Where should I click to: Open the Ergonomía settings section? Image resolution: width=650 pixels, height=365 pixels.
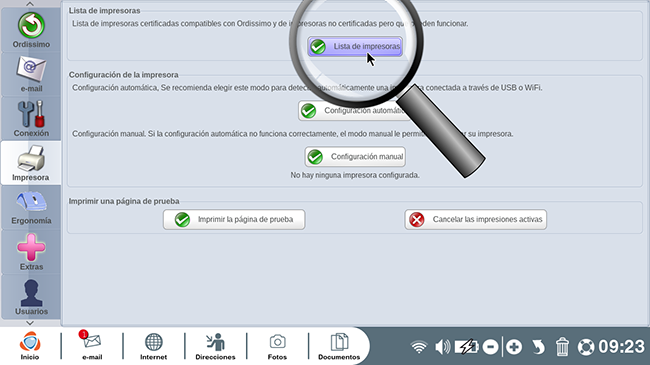[x=31, y=207]
